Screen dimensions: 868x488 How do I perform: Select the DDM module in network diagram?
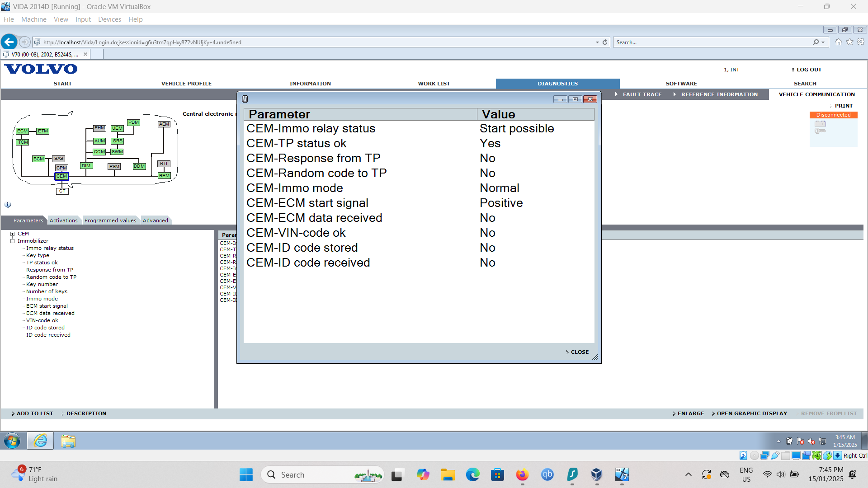click(139, 166)
